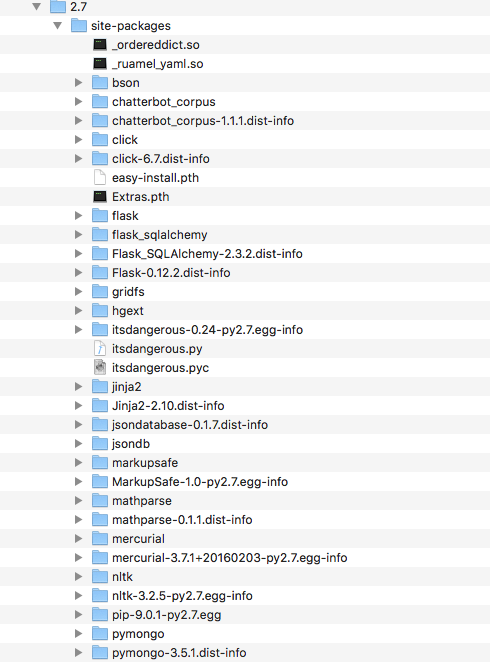Click the Jinja2-2.10.dist-info folder icon
The height and width of the screenshot is (664, 490).
click(x=100, y=405)
